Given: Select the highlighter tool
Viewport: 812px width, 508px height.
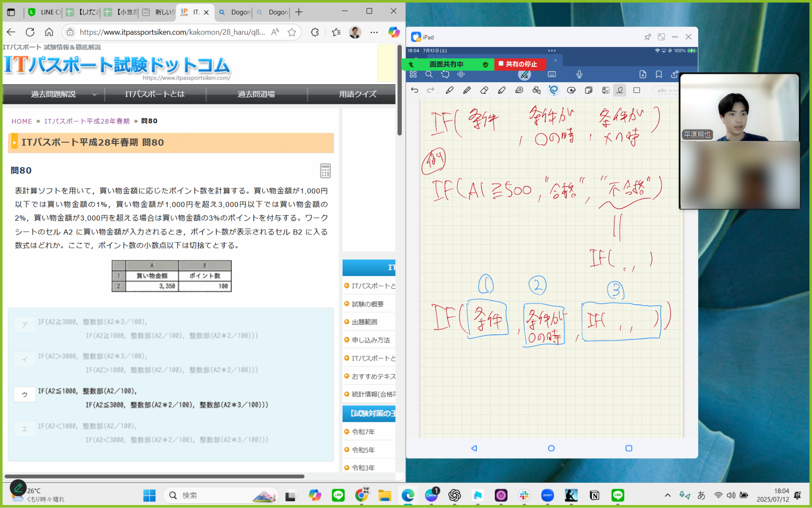Looking at the screenshot, I should 501,90.
